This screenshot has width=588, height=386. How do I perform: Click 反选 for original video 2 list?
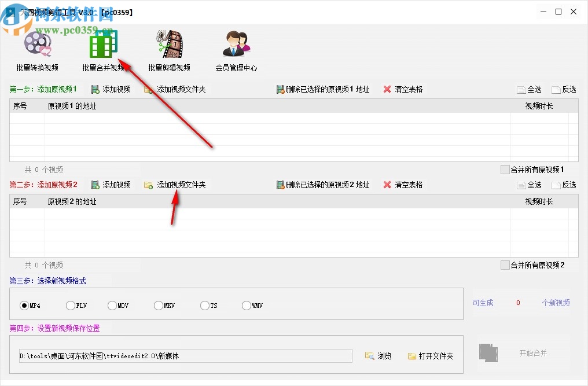pos(564,185)
